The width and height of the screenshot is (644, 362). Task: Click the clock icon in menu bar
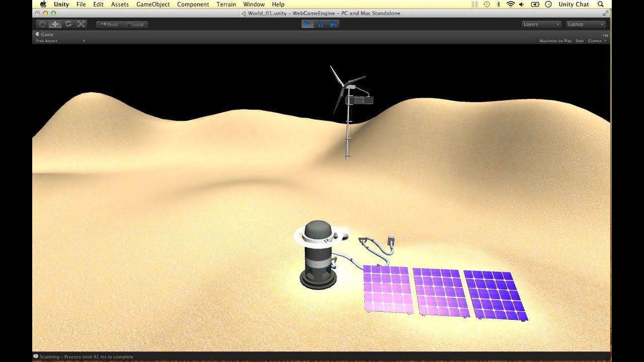pos(548,4)
